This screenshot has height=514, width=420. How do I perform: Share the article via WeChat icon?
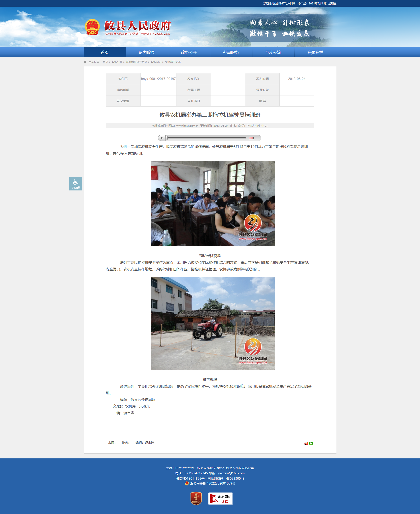(x=311, y=443)
